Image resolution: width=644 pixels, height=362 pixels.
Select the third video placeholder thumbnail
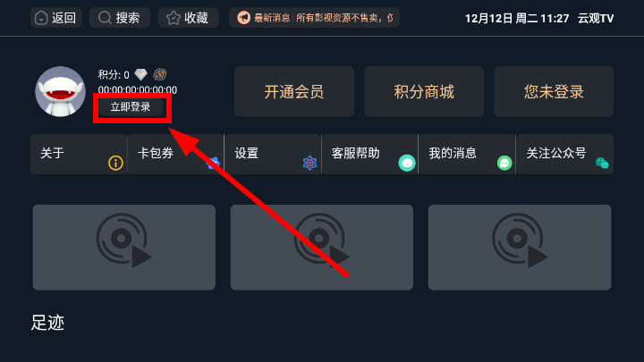coord(520,248)
